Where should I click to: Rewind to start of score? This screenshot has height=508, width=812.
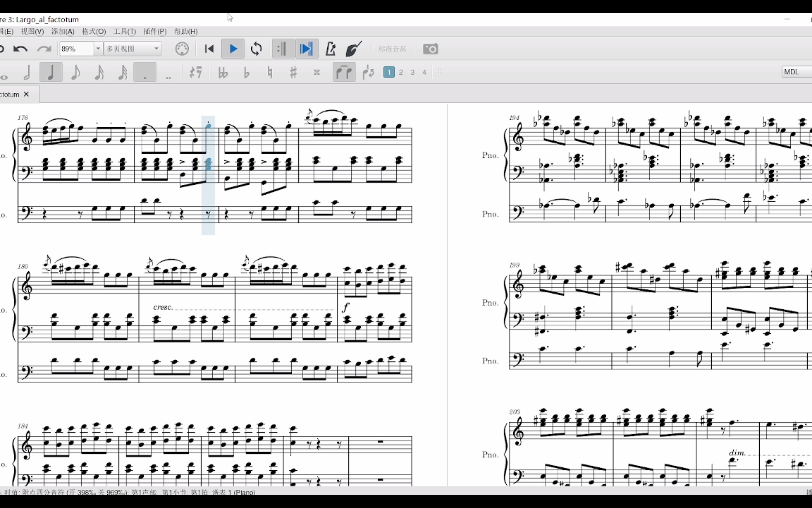pyautogui.click(x=209, y=49)
